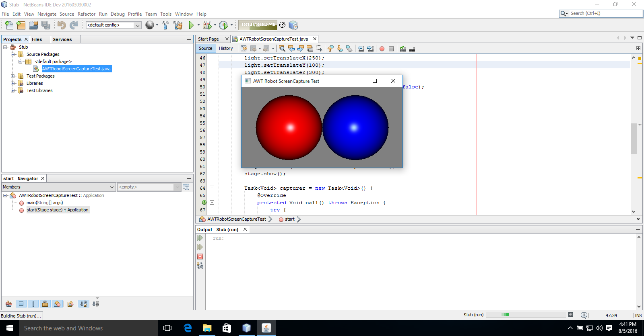Viewport: 644px width, 336px height.
Task: Open the Refactor menu
Action: coord(86,14)
